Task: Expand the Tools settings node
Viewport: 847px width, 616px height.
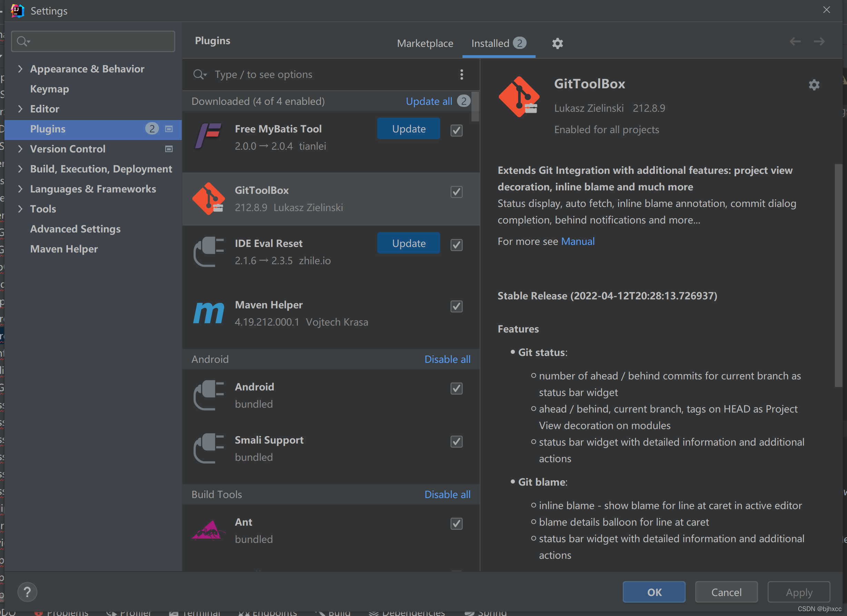Action: click(20, 209)
